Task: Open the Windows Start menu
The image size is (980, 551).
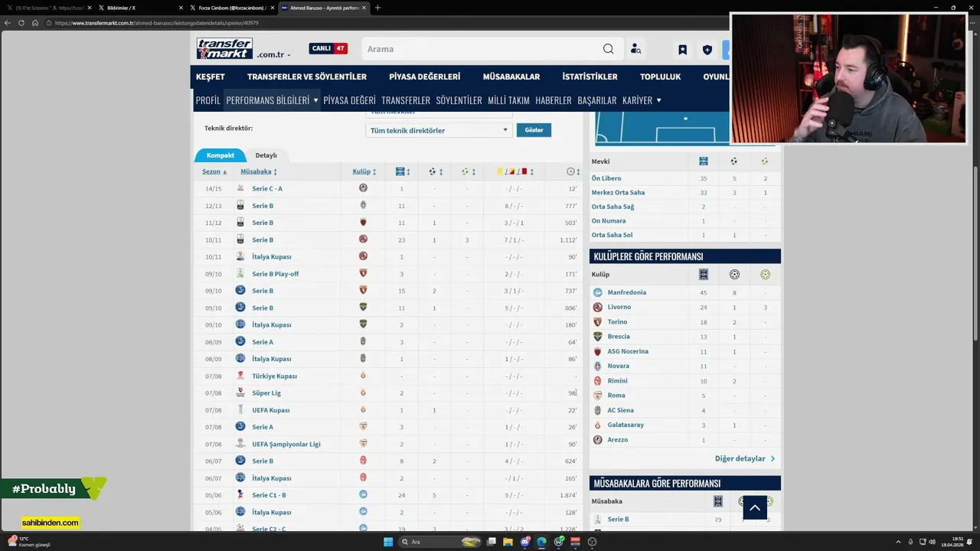Action: pos(388,542)
